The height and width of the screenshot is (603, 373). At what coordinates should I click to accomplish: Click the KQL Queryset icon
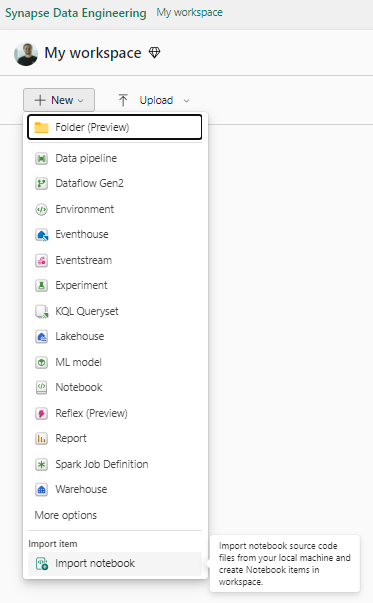(x=42, y=311)
